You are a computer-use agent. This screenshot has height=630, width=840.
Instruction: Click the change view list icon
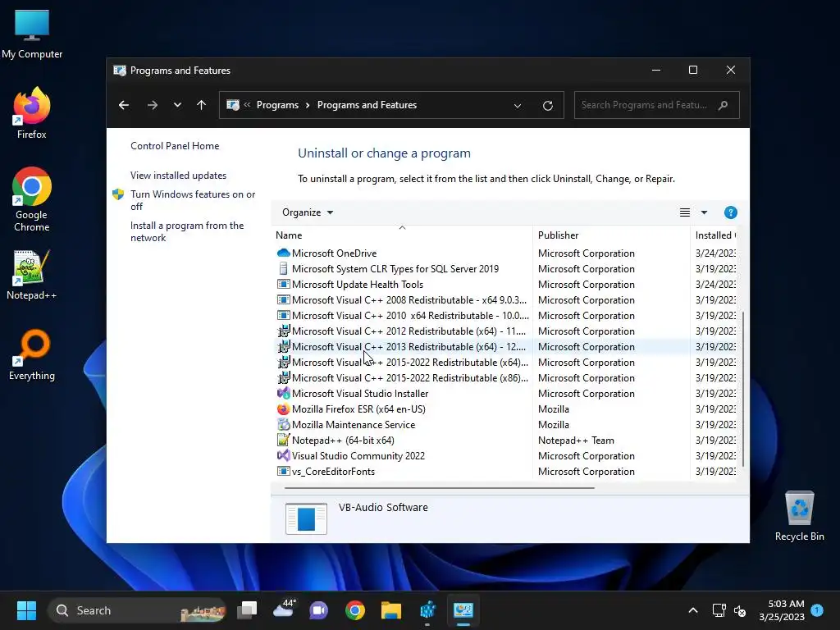click(685, 212)
